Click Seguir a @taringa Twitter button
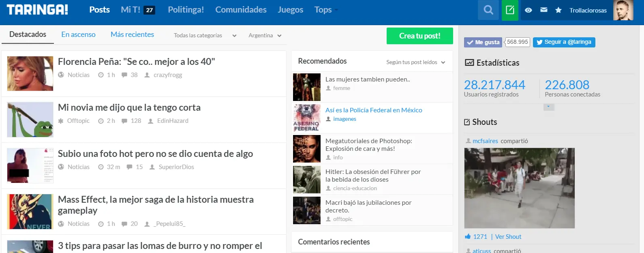 (564, 42)
